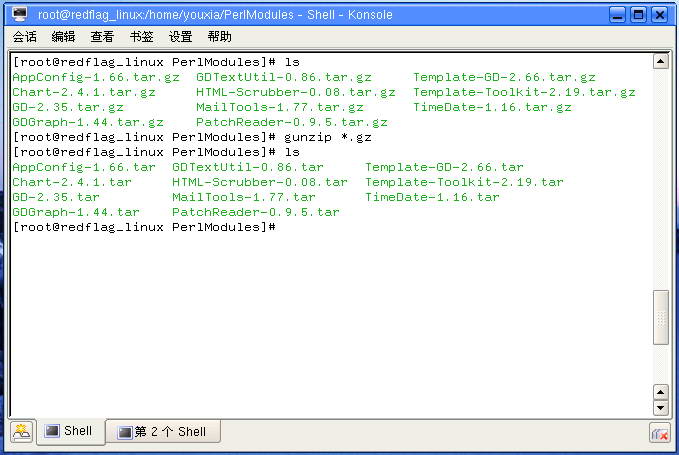Click Template-Toolkit-2.19.tar.gz file name
This screenshot has width=679, height=455.
[524, 92]
